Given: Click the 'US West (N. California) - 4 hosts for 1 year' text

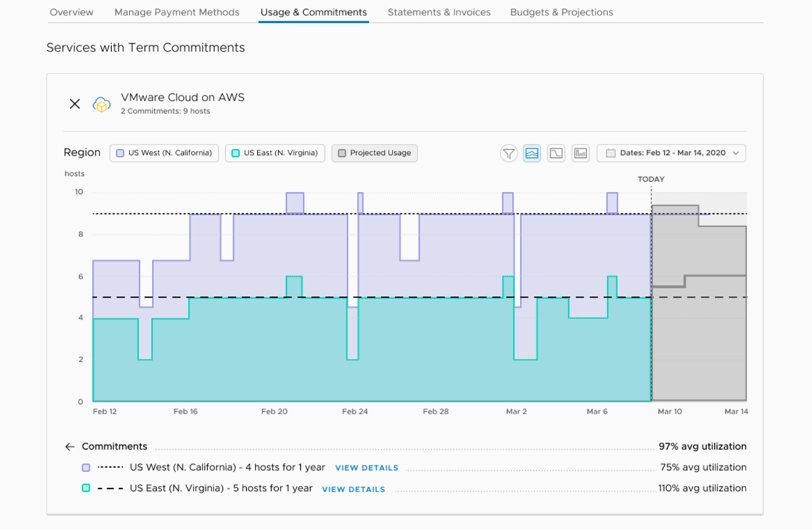Looking at the screenshot, I should tap(227, 467).
